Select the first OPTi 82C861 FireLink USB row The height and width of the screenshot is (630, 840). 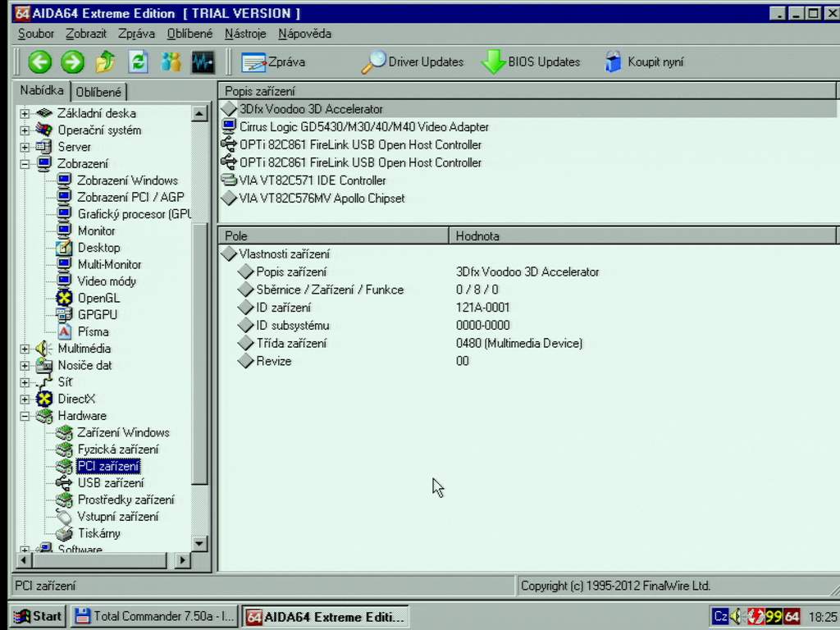click(527, 144)
